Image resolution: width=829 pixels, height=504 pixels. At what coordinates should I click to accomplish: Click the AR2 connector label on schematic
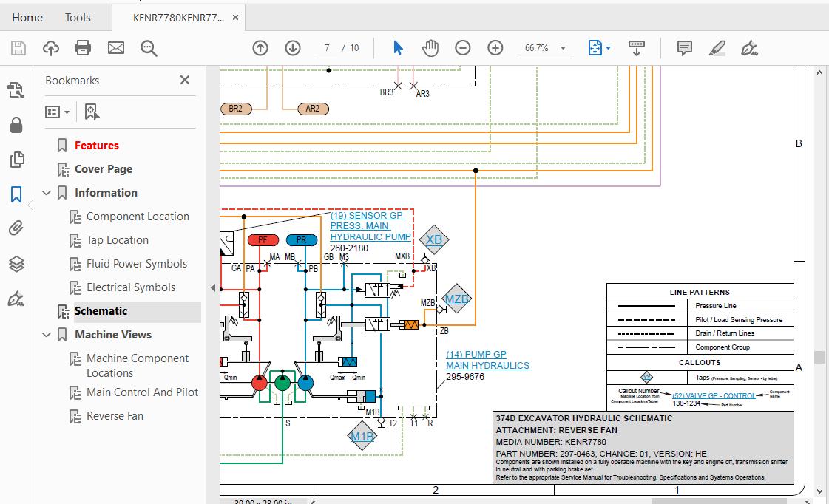pyautogui.click(x=313, y=109)
